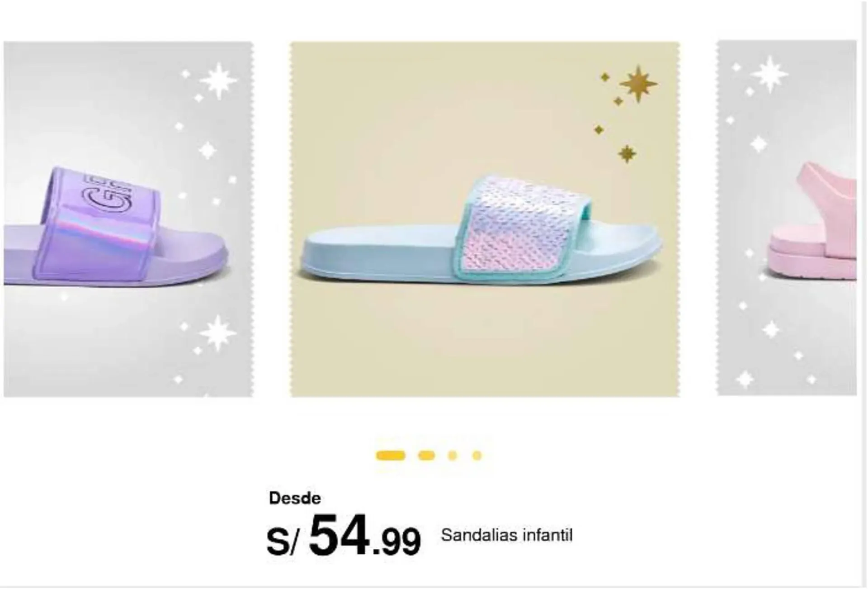Image resolution: width=868 pixels, height=589 pixels.
Task: Click the top white star on pink sandal card
Action: tap(769, 74)
